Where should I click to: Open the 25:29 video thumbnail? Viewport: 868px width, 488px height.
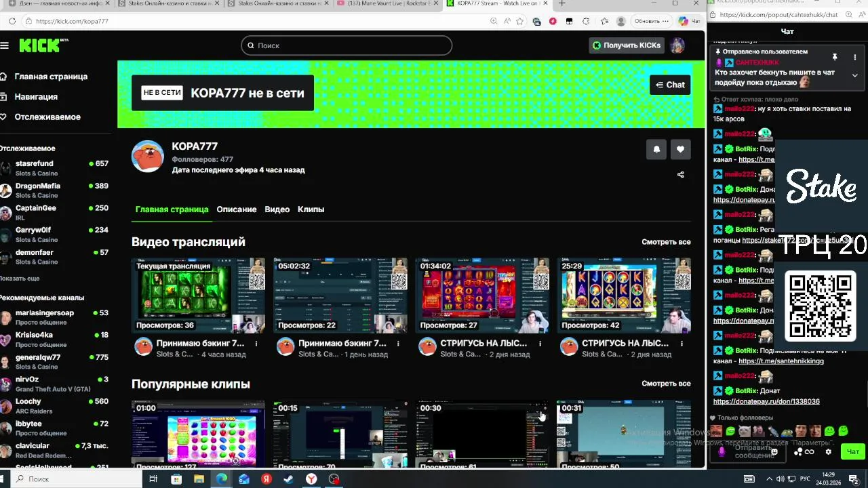(x=624, y=295)
